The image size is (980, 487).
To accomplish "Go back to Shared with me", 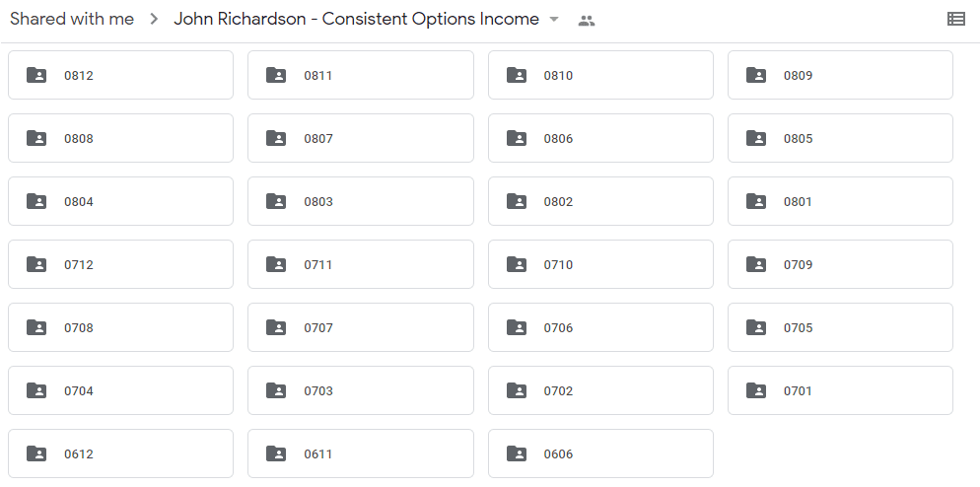I will tap(72, 19).
